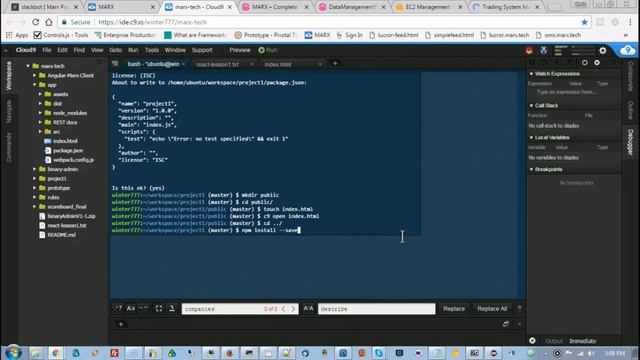Collapse the Breakpoints section
640x360 pixels.
(531, 169)
